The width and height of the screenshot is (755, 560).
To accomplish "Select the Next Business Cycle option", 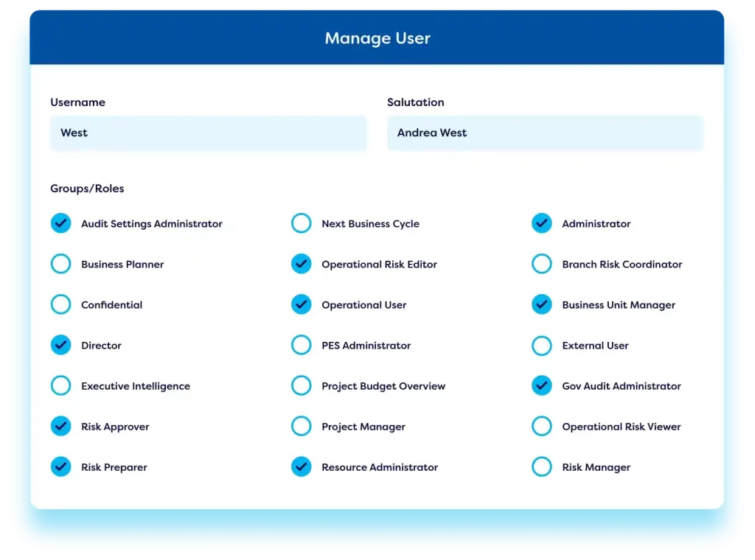I will 301,223.
